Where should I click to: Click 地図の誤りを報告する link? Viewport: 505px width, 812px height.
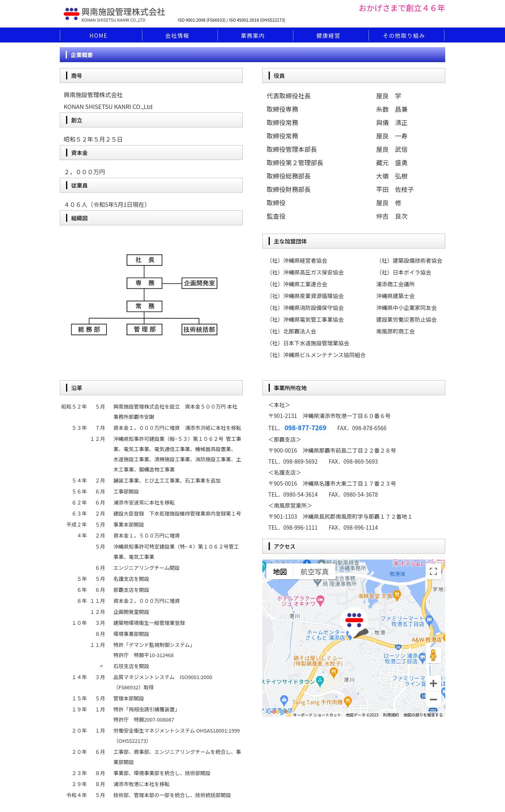[x=423, y=715]
